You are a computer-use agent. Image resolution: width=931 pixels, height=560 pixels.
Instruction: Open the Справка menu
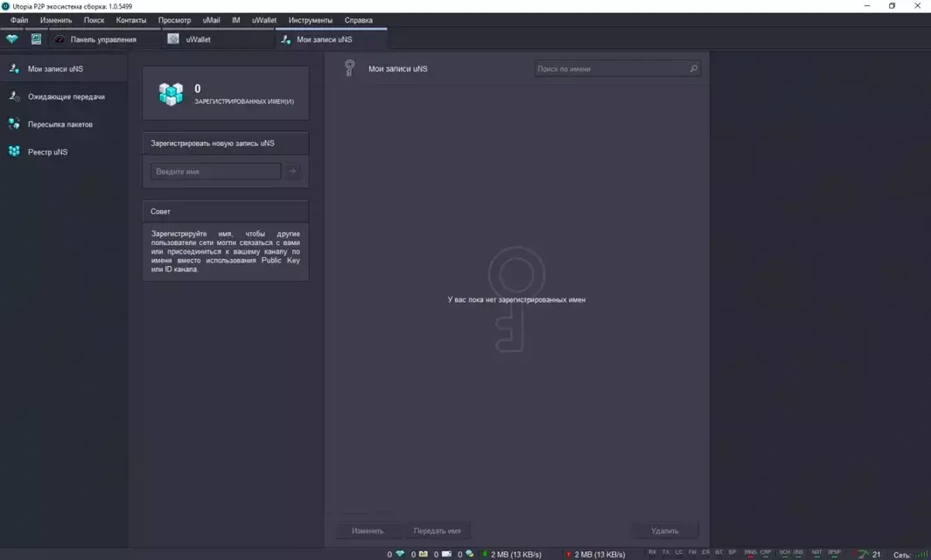point(359,20)
